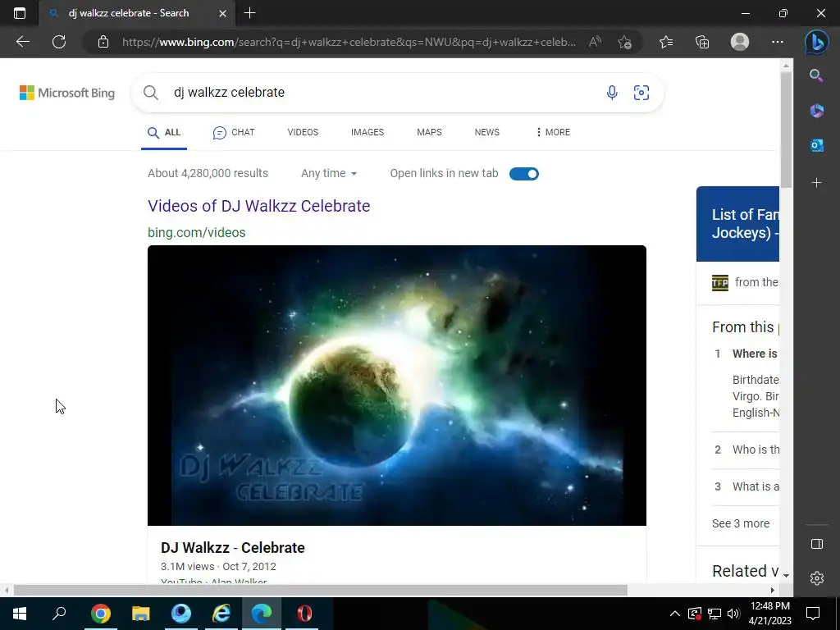The image size is (840, 630).
Task: Switch to the MAPS tab
Action: 429,132
